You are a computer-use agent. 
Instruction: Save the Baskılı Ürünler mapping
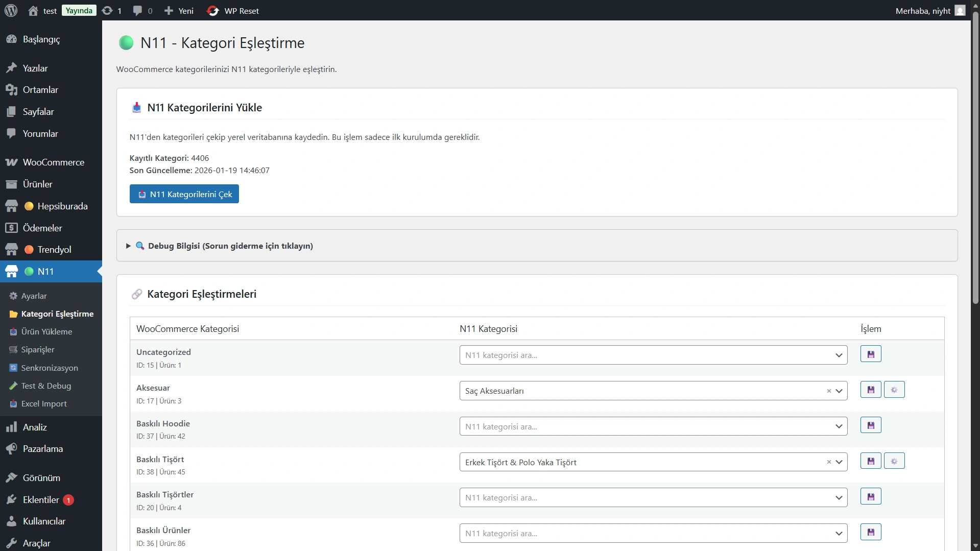tap(870, 533)
